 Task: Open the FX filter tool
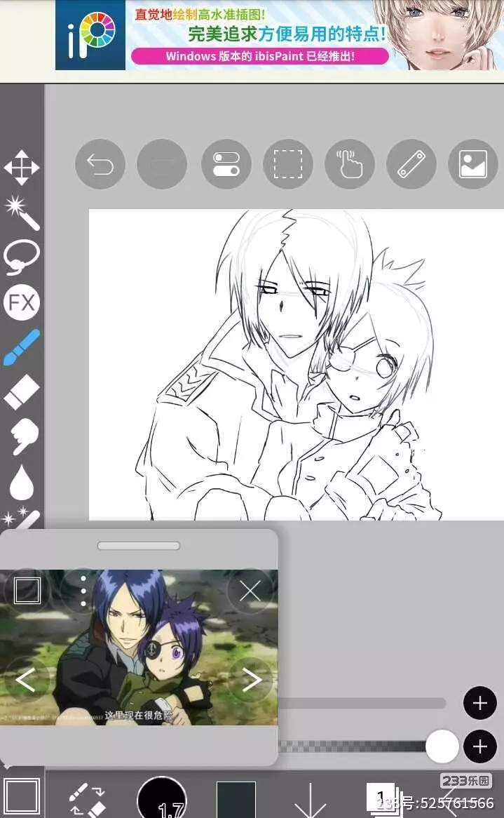click(22, 302)
